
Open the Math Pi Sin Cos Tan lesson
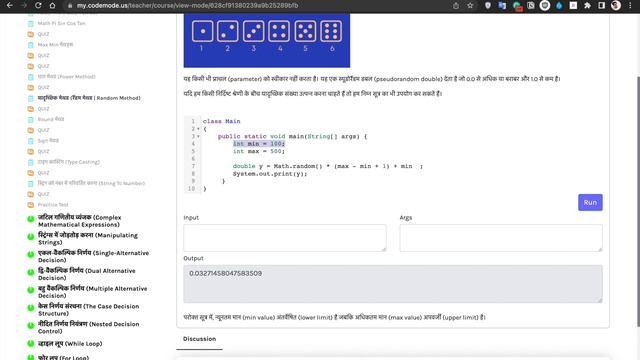coord(62,23)
